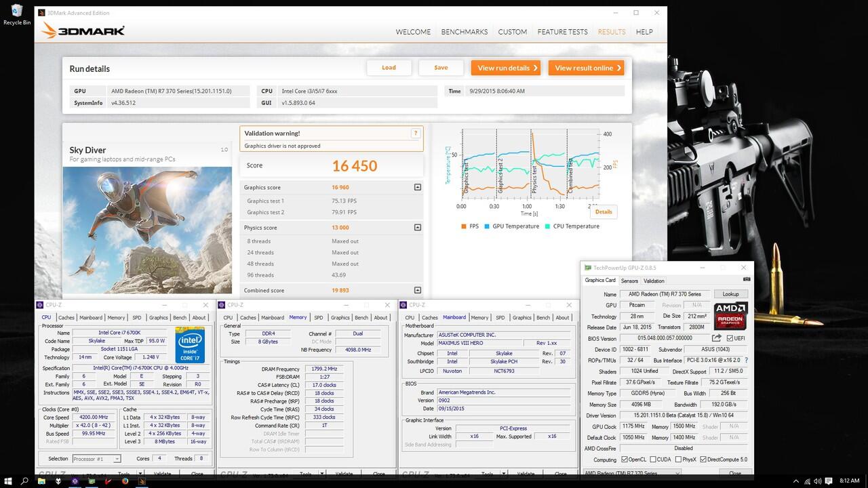This screenshot has height=488, width=868.
Task: Open the WELCOME section in 3DMark
Action: click(413, 32)
